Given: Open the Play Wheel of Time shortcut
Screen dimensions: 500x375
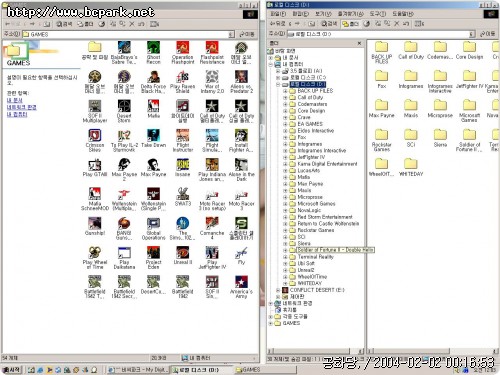Looking at the screenshot, I should tap(95, 258).
